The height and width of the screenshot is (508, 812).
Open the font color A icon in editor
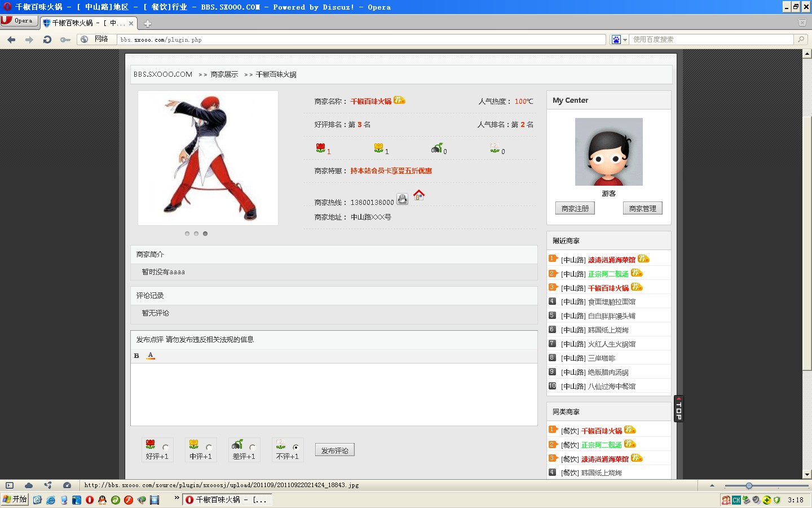[x=151, y=356]
